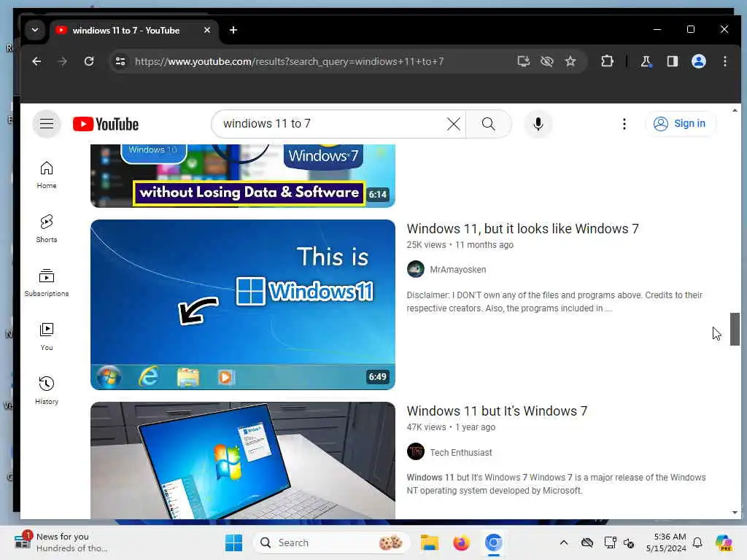747x560 pixels.
Task: Click the crossed-out eye tracking icon
Action: 547,61
